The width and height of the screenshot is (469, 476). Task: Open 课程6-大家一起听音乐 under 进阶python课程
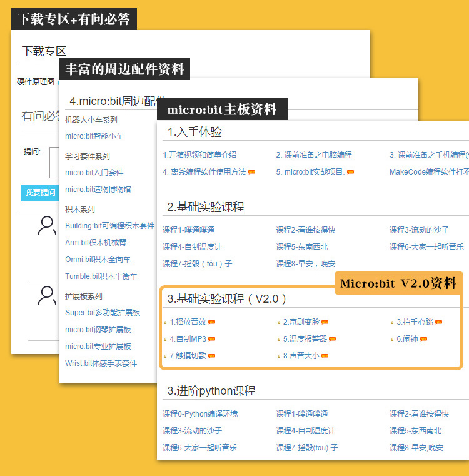click(x=199, y=447)
